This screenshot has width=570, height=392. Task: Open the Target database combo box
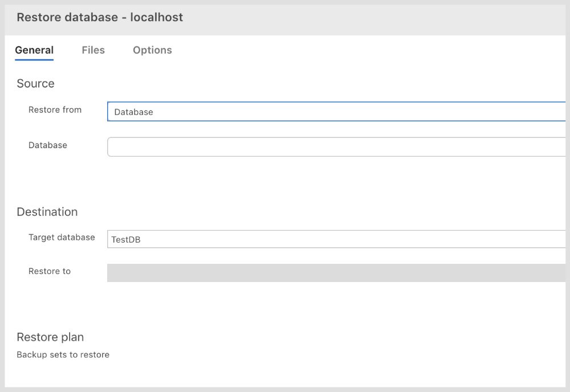point(336,239)
